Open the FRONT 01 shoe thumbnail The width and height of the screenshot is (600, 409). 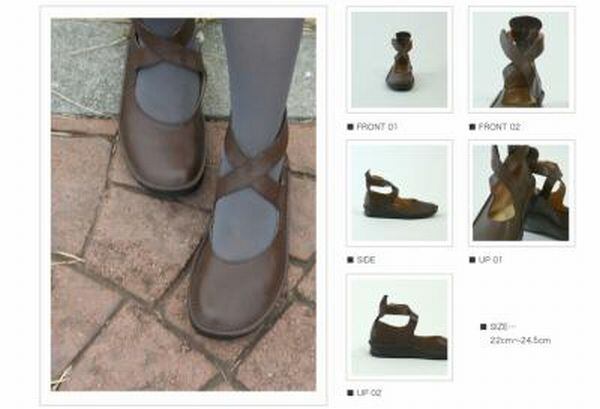click(399, 60)
